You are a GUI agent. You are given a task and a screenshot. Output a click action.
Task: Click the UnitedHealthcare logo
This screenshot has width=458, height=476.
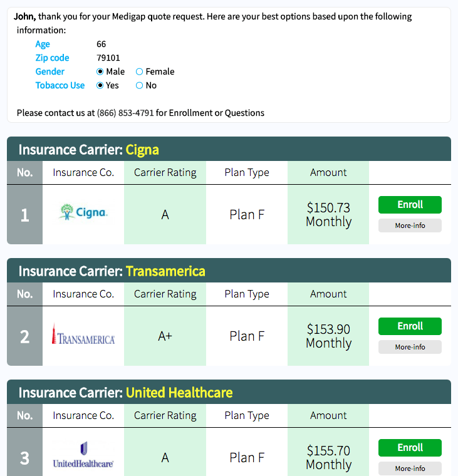[83, 455]
